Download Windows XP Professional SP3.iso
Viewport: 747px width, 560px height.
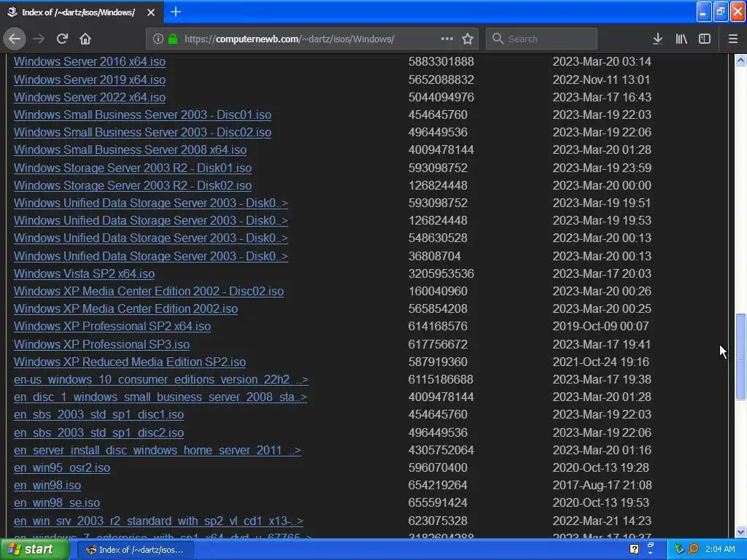click(101, 344)
